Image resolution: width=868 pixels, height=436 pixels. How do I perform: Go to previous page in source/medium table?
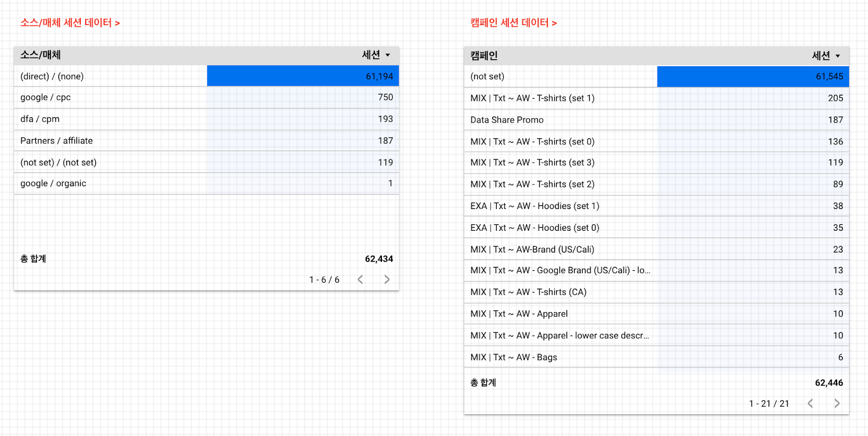(360, 280)
